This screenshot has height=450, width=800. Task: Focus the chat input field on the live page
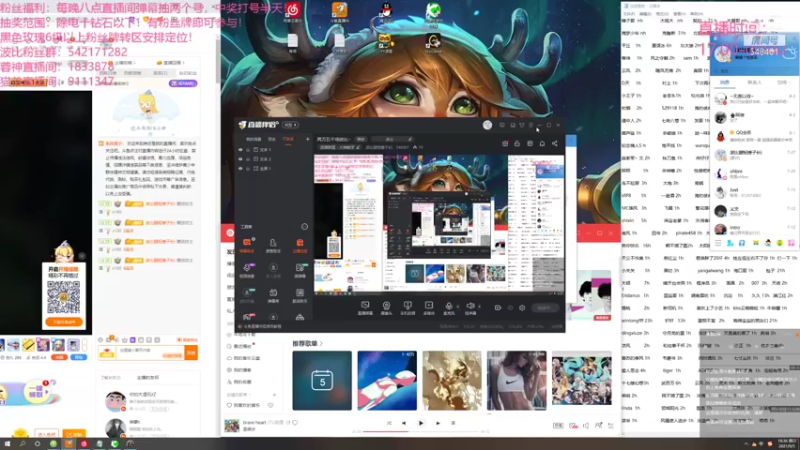pos(151,353)
